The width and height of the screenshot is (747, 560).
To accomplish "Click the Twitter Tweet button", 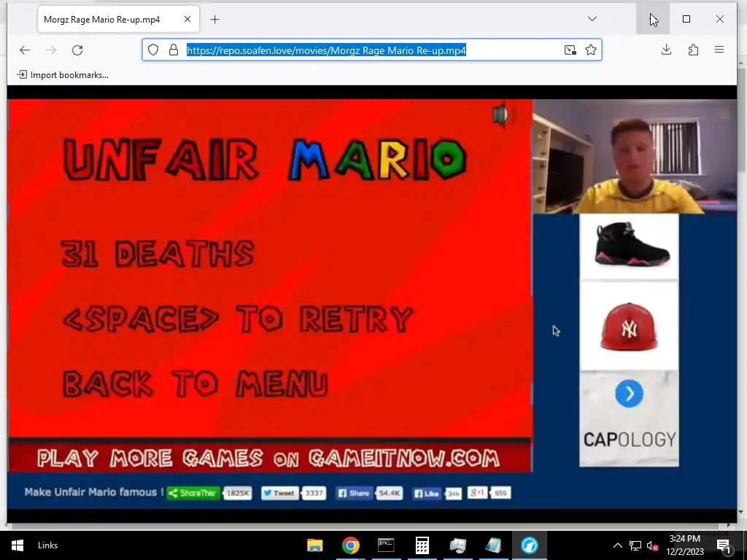I will pyautogui.click(x=279, y=493).
